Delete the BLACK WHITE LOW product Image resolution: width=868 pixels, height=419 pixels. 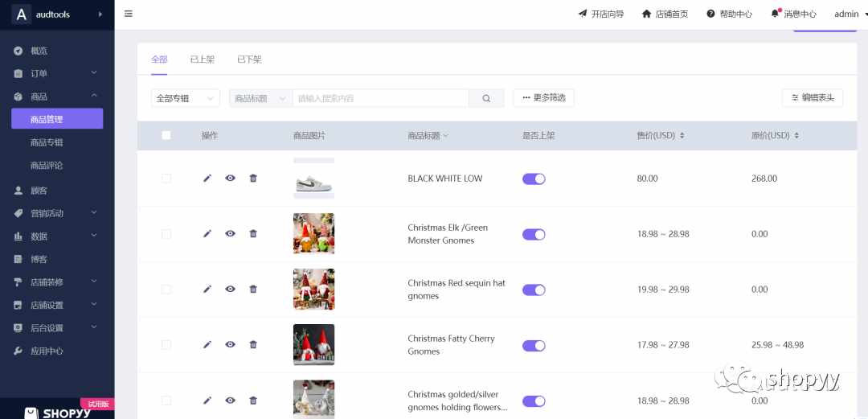253,178
